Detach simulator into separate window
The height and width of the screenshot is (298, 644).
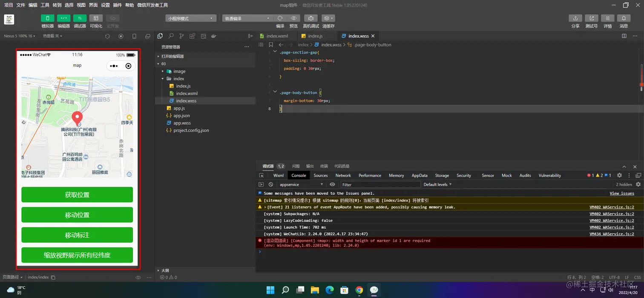tap(148, 36)
